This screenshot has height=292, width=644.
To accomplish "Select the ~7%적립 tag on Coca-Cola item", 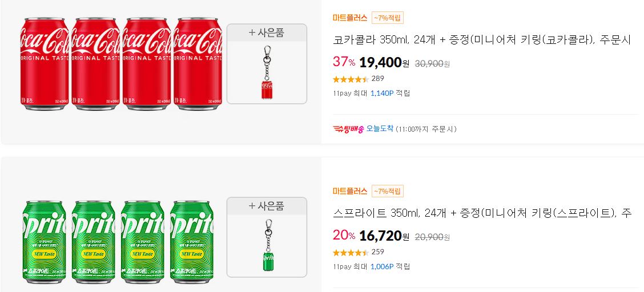I will point(387,18).
